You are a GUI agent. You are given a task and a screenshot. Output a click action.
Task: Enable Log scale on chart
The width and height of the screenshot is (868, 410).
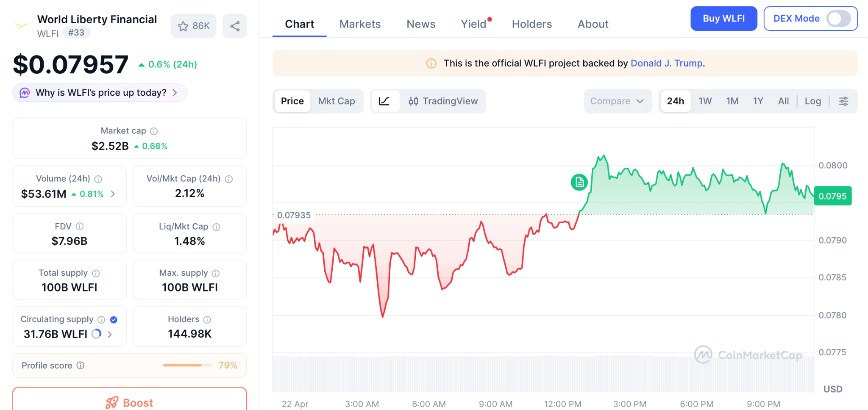click(812, 101)
